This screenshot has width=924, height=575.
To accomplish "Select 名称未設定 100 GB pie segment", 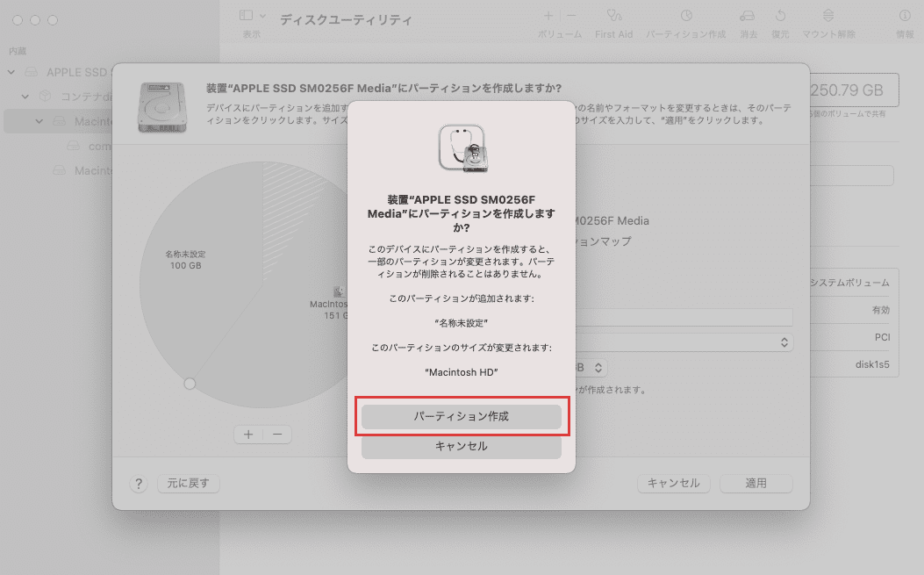I will click(186, 260).
